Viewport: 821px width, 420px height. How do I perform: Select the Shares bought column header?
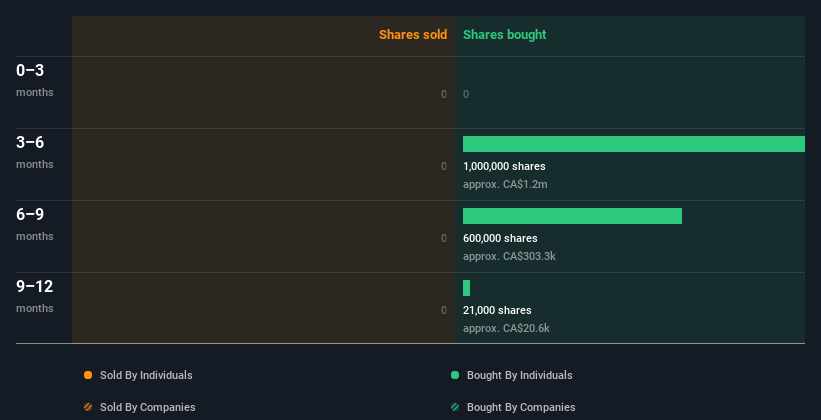(504, 35)
